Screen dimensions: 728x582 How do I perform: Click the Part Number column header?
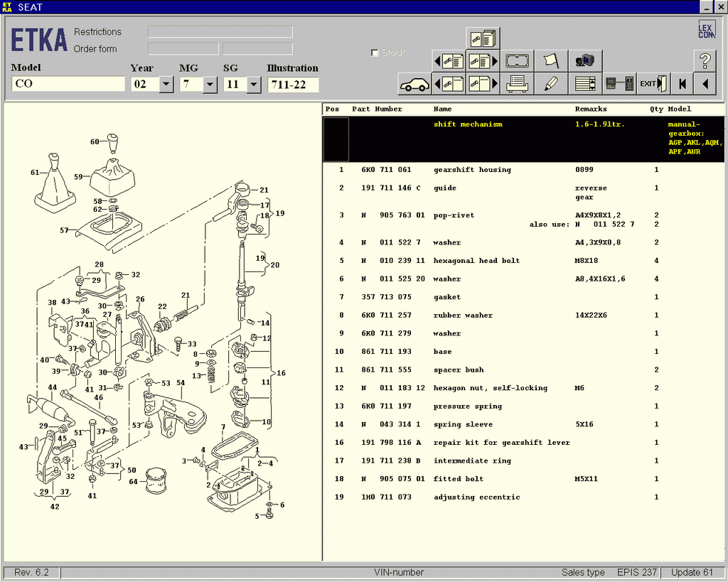pos(377,109)
